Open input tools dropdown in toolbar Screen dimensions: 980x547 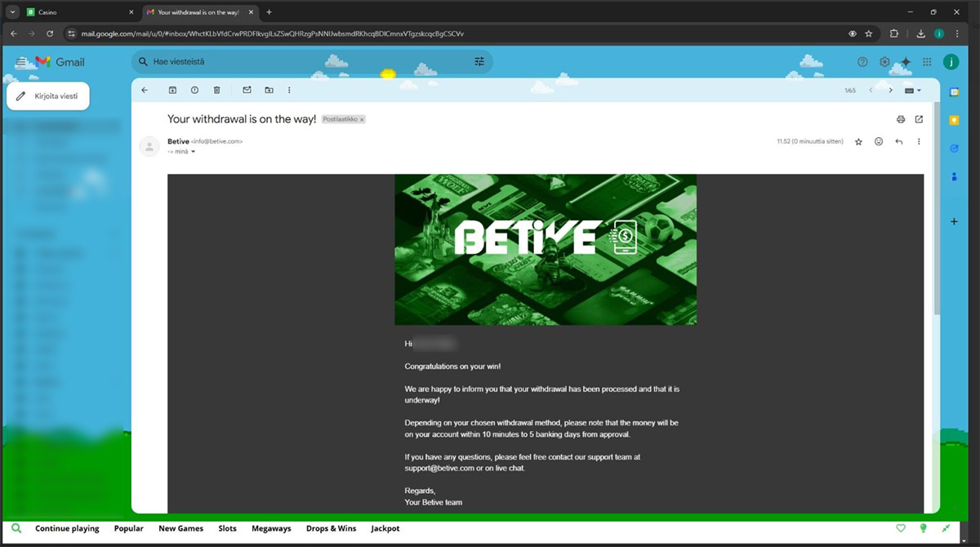pyautogui.click(x=913, y=90)
